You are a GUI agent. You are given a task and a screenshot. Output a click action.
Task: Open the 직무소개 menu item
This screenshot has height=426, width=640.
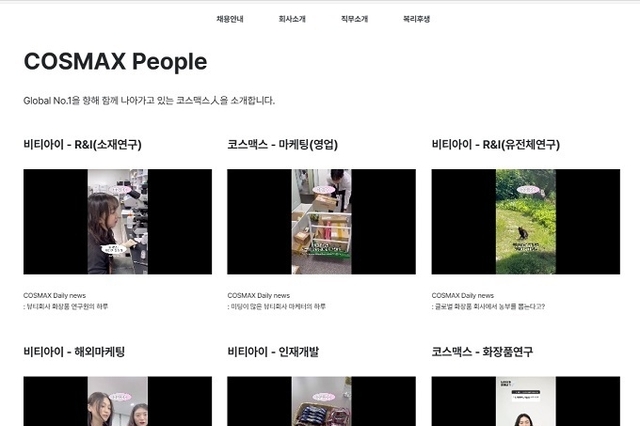354,19
